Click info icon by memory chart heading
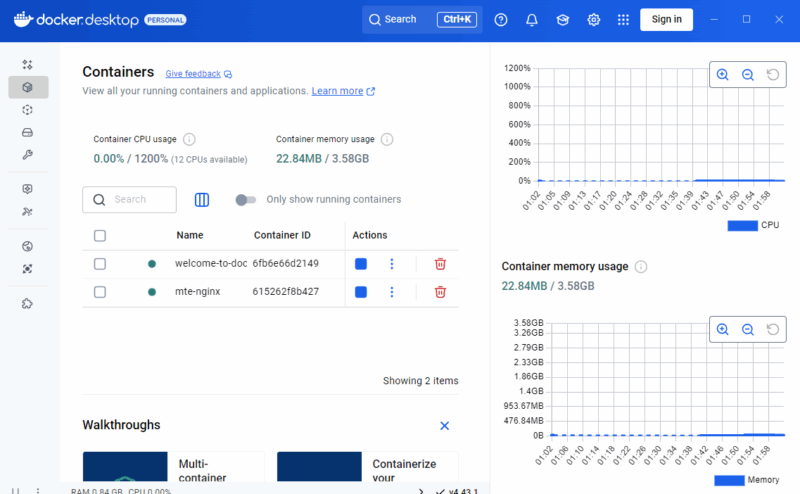The image size is (800, 494). [641, 267]
